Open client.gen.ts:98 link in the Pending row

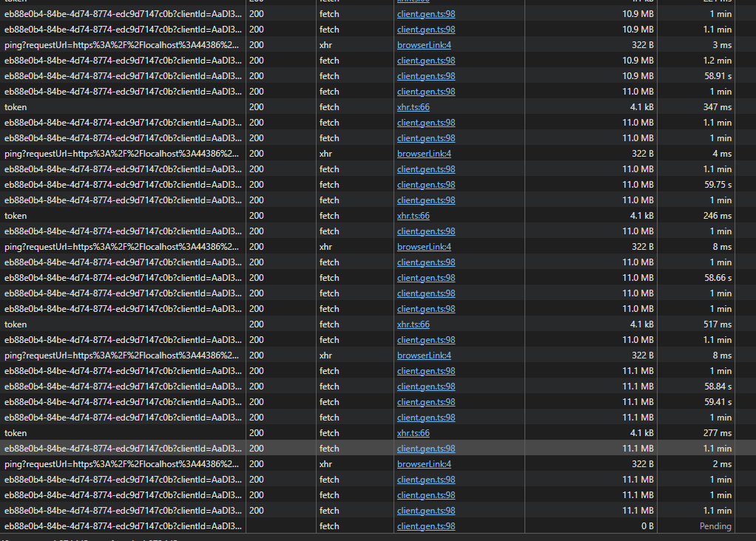tap(426, 526)
